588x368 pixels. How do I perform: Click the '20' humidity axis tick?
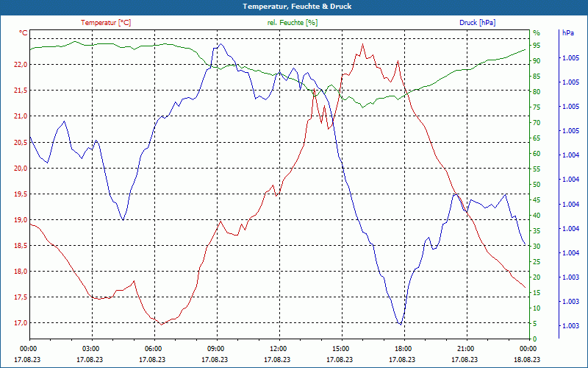coord(537,277)
